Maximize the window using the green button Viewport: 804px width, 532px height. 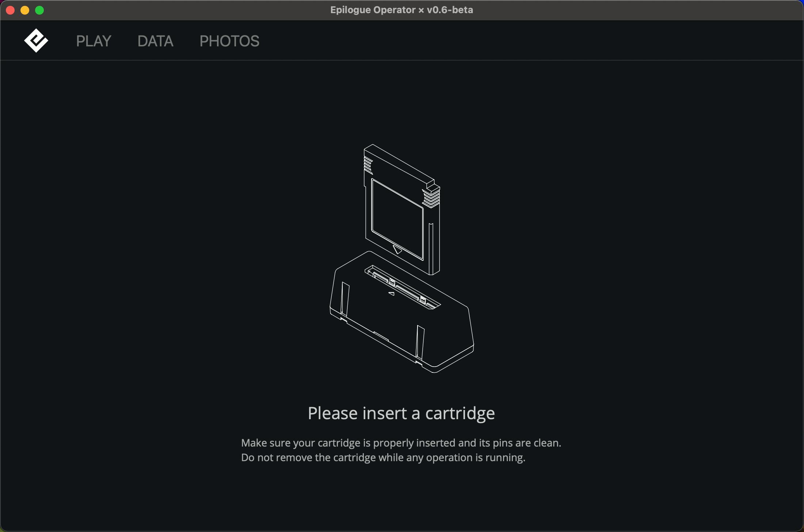39,10
